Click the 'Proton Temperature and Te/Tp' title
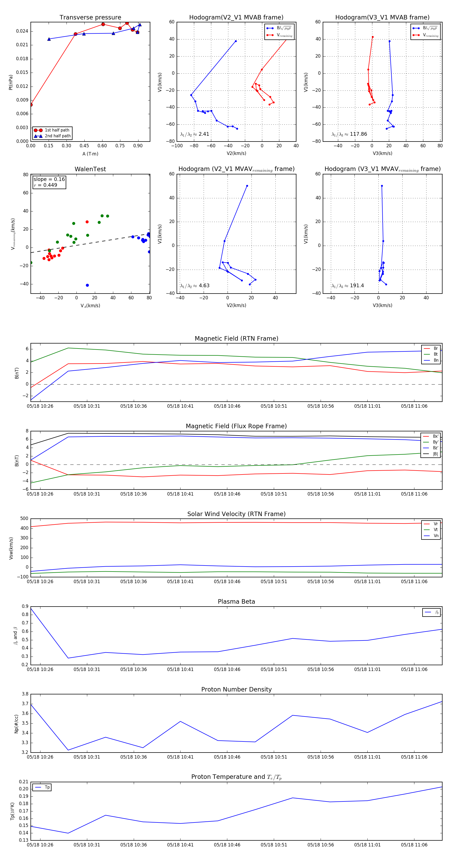 point(236,777)
